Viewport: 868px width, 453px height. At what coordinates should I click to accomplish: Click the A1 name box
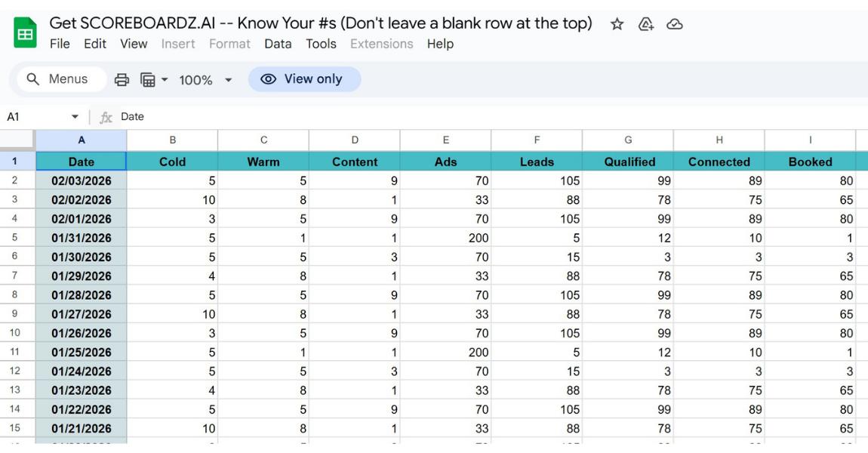point(42,117)
